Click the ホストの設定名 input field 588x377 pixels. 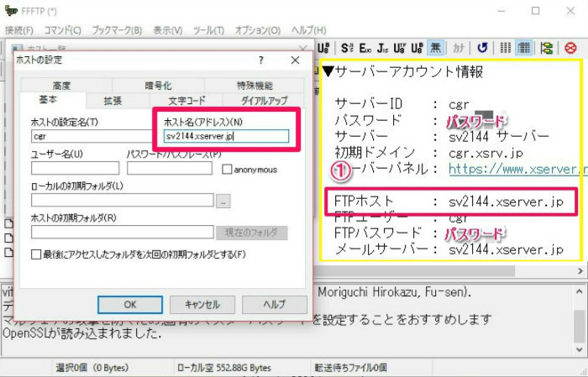[x=92, y=136]
